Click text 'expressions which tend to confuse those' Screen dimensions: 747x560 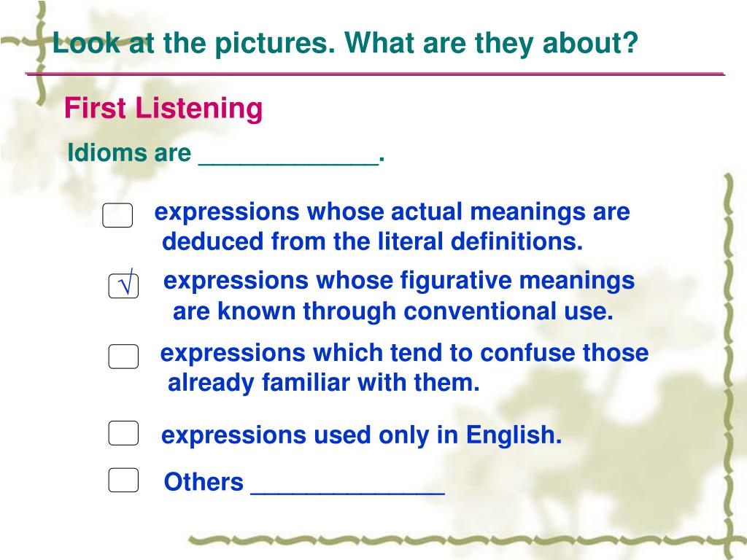click(x=404, y=353)
